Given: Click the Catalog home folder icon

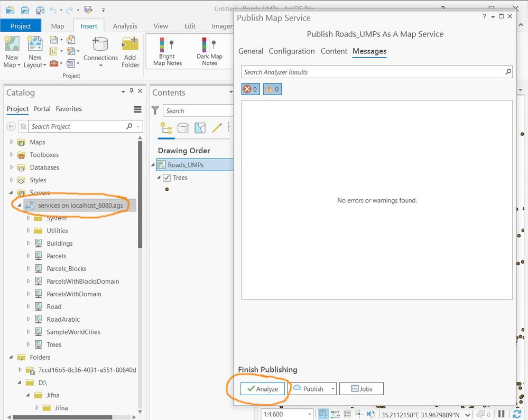Looking at the screenshot, I should (x=23, y=127).
